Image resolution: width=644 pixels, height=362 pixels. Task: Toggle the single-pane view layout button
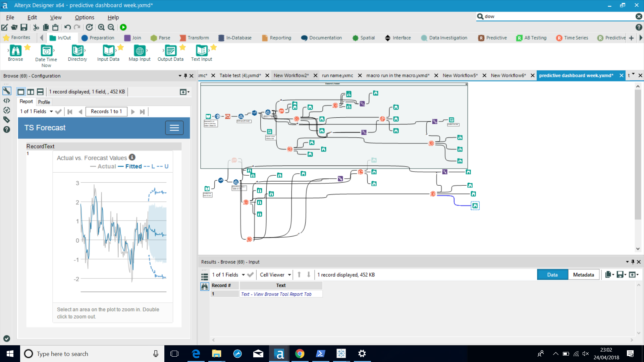(x=21, y=92)
